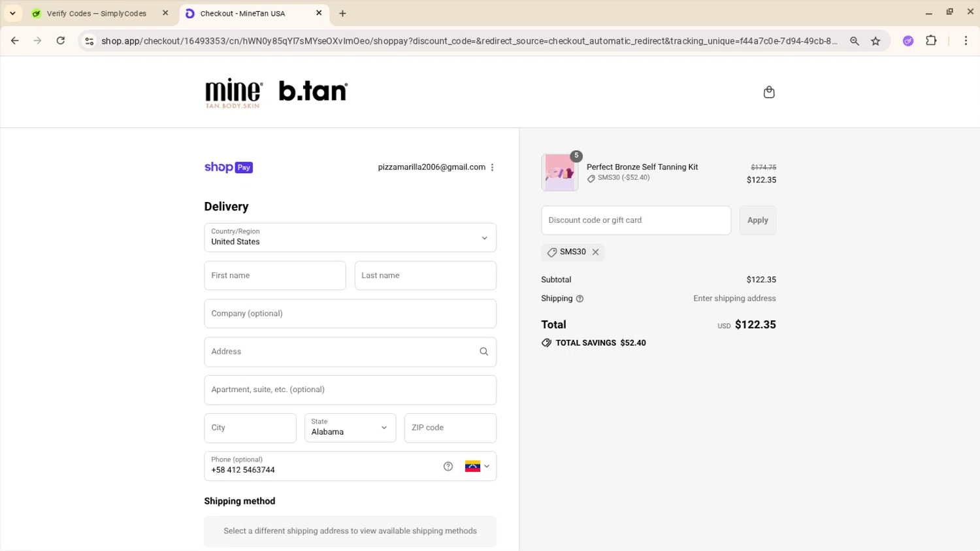Image resolution: width=980 pixels, height=551 pixels.
Task: Click the browser URL address bar
Action: point(469,41)
